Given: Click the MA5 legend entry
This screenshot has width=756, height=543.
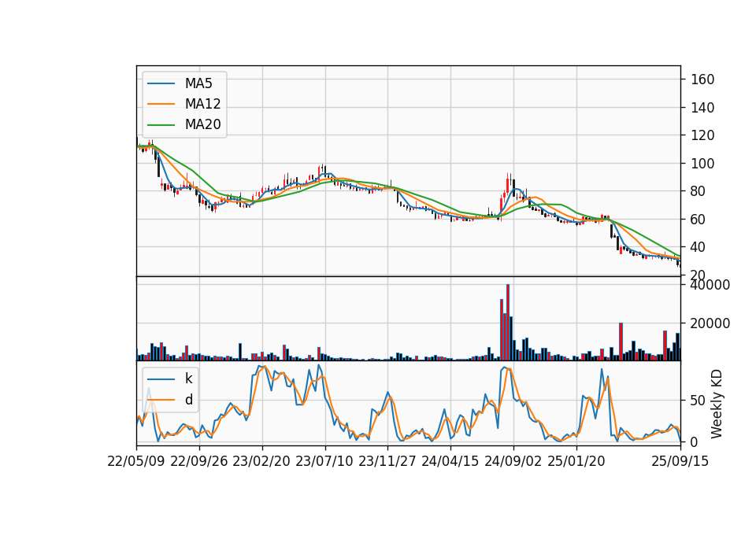Looking at the screenshot, I should point(180,83).
